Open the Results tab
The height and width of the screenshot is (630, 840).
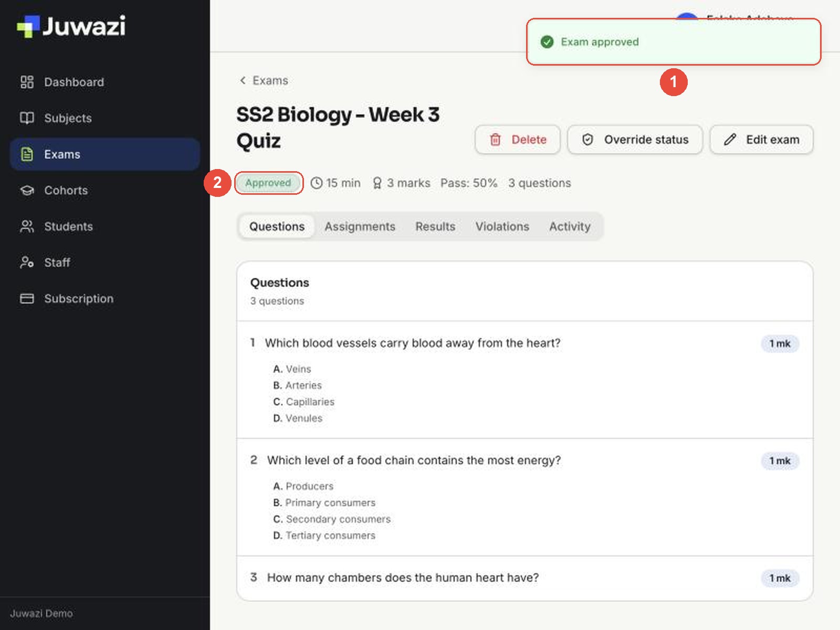tap(435, 226)
